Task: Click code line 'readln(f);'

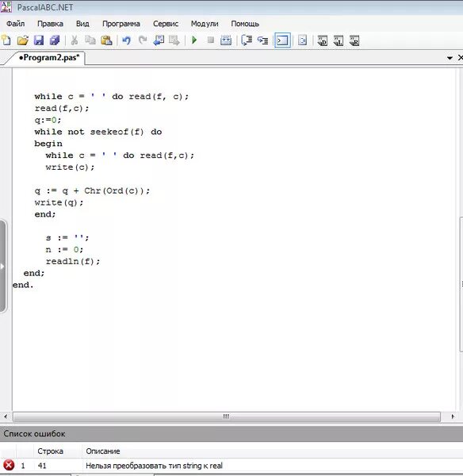Action: tap(73, 261)
